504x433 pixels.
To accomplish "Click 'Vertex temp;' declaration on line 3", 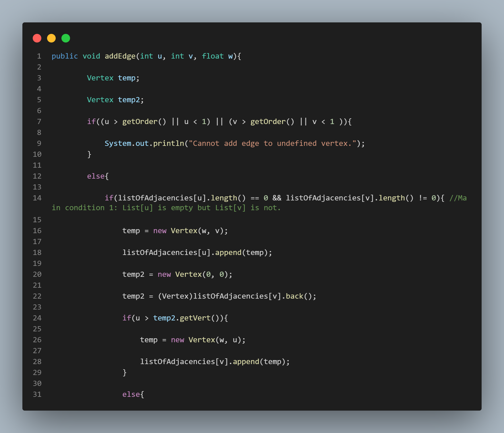I will point(113,78).
